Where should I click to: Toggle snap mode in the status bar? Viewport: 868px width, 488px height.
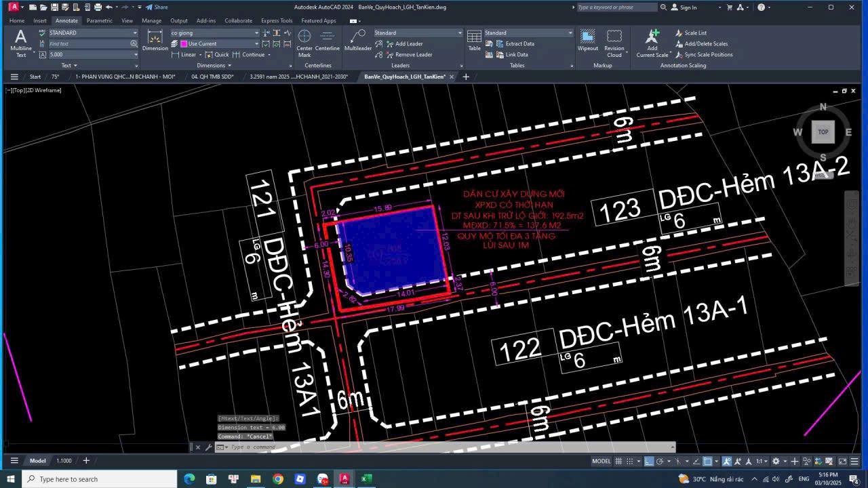point(629,462)
